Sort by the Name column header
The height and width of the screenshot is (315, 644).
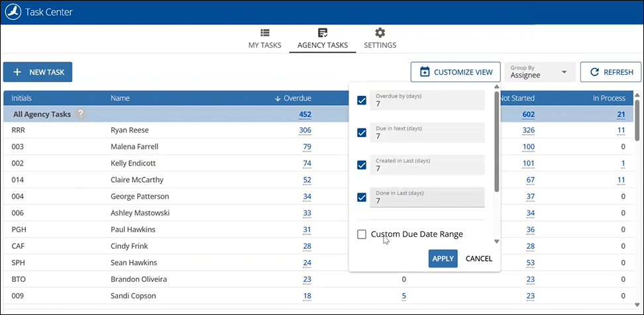120,99
